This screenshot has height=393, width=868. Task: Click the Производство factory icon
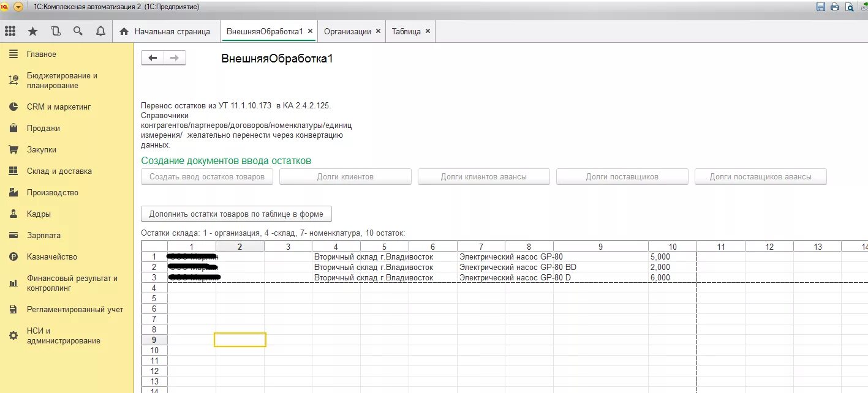point(13,192)
